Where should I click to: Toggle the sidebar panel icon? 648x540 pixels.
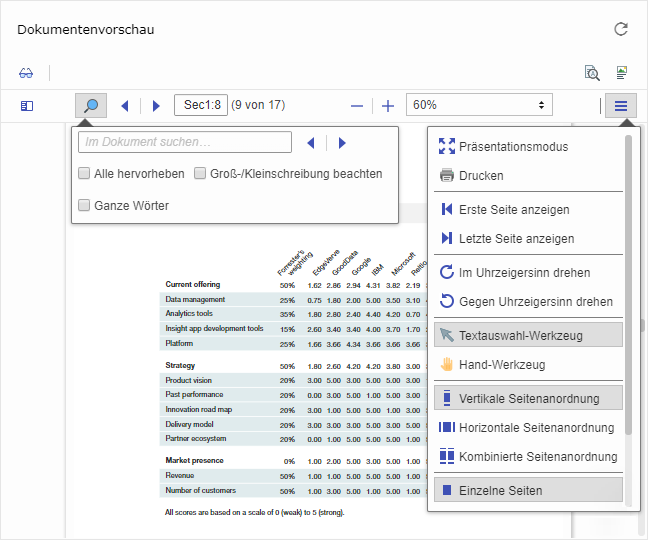27,105
